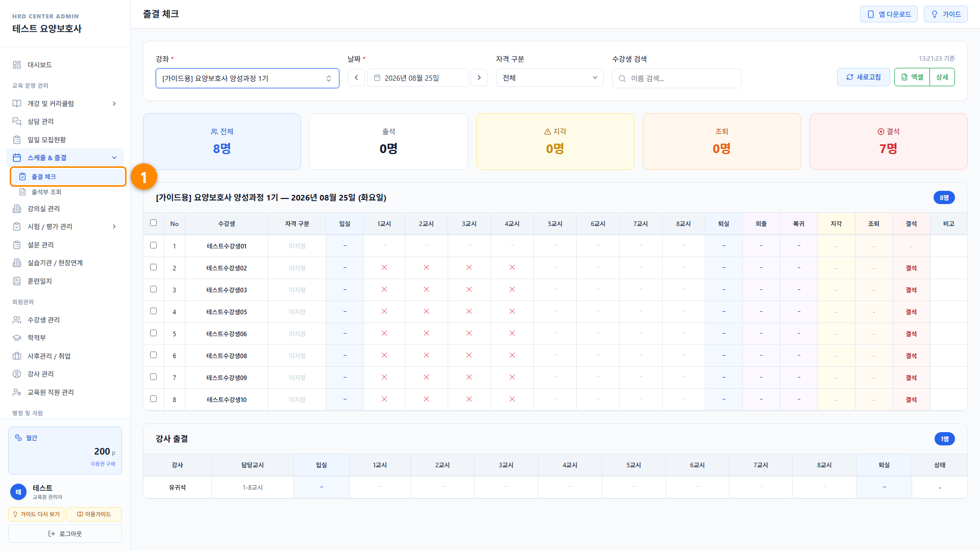Click the 이름 검색 input field
The image size is (980, 551).
tap(677, 79)
